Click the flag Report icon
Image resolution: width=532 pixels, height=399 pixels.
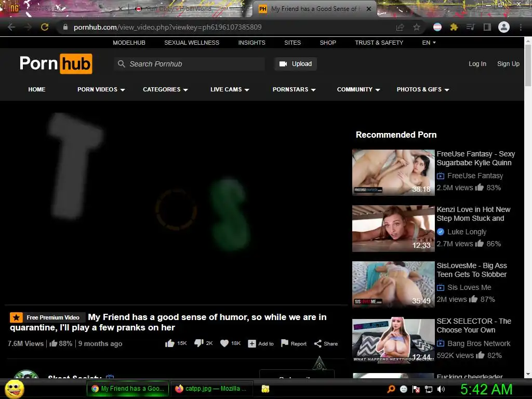click(285, 343)
